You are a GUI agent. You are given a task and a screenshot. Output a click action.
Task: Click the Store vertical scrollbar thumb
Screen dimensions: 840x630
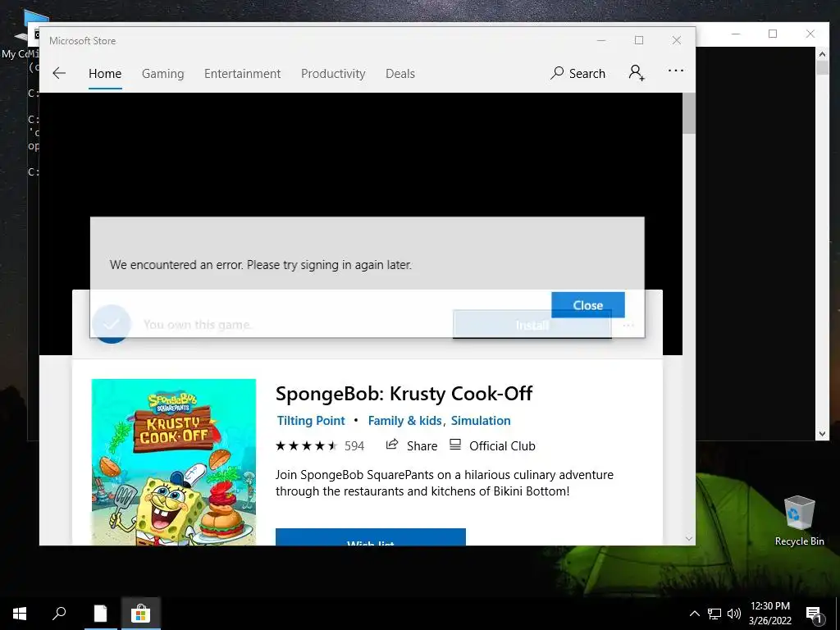[689, 113]
